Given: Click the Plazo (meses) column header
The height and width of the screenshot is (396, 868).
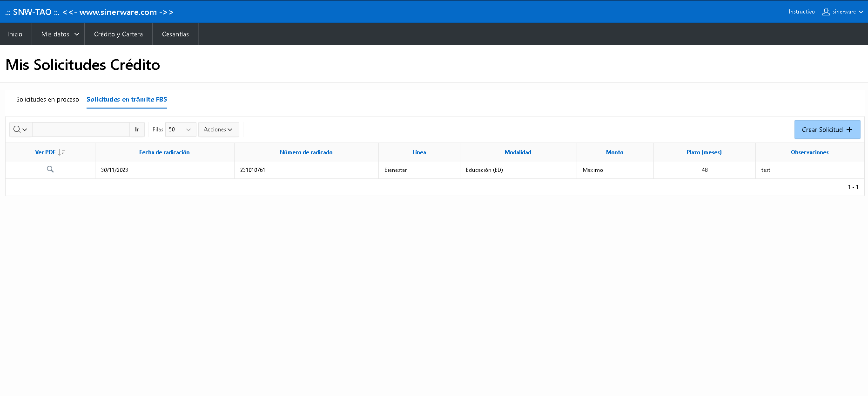Looking at the screenshot, I should click(704, 152).
